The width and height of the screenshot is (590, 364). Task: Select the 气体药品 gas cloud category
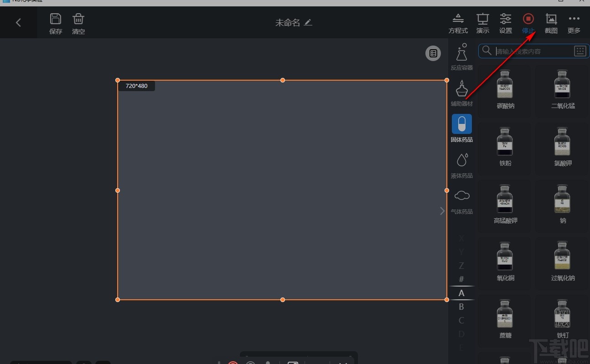coord(462,201)
